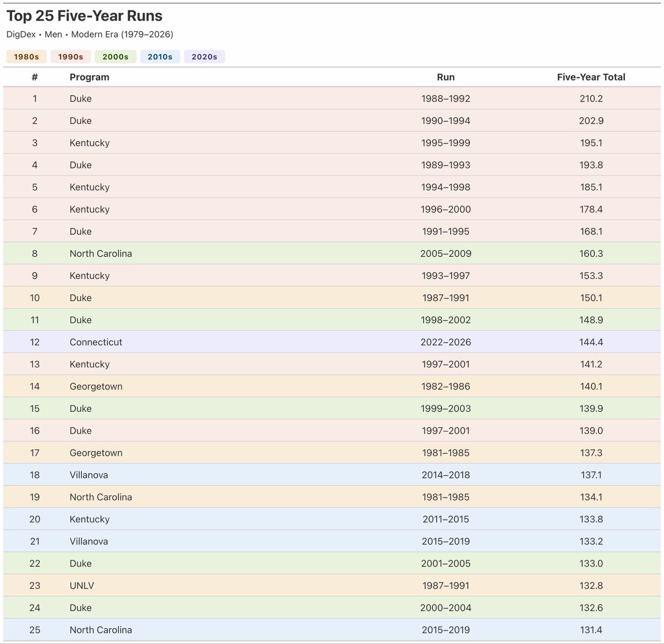Click the 144.4 total value
The width and height of the screenshot is (664, 644).
pos(591,342)
